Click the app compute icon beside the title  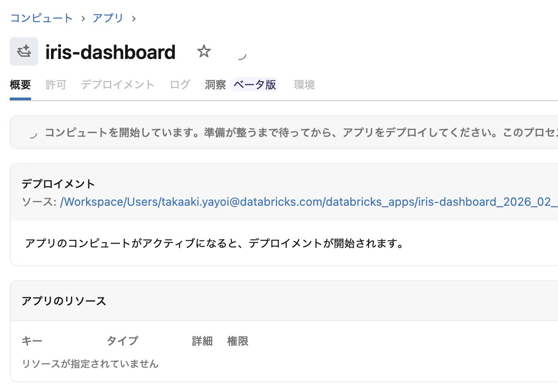pos(24,51)
